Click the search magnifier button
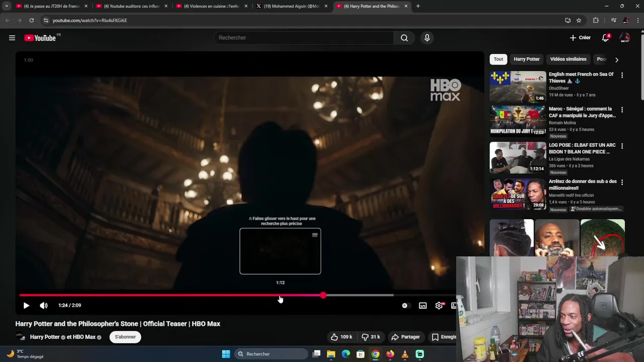644x362 pixels. tap(404, 38)
